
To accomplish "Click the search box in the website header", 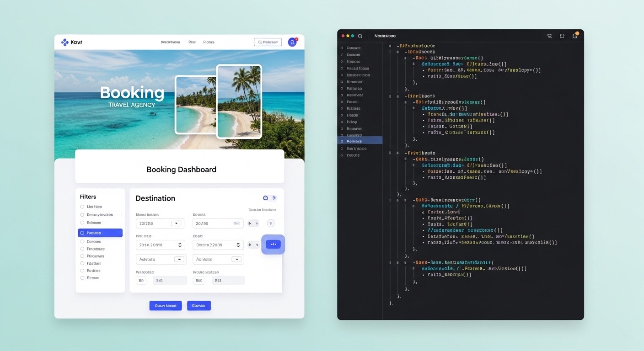I will (268, 42).
